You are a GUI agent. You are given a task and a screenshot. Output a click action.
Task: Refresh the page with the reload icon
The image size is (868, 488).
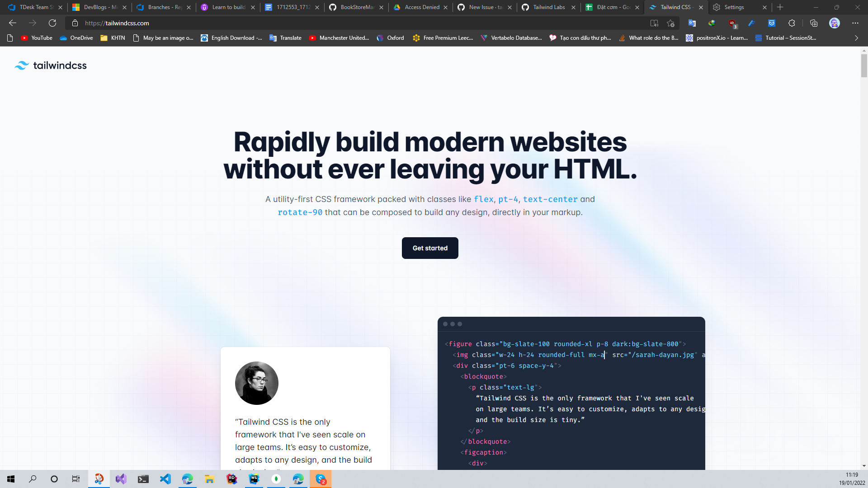[52, 23]
